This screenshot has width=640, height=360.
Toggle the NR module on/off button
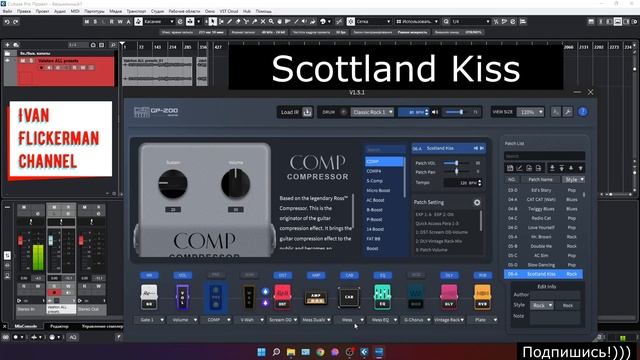click(x=149, y=276)
